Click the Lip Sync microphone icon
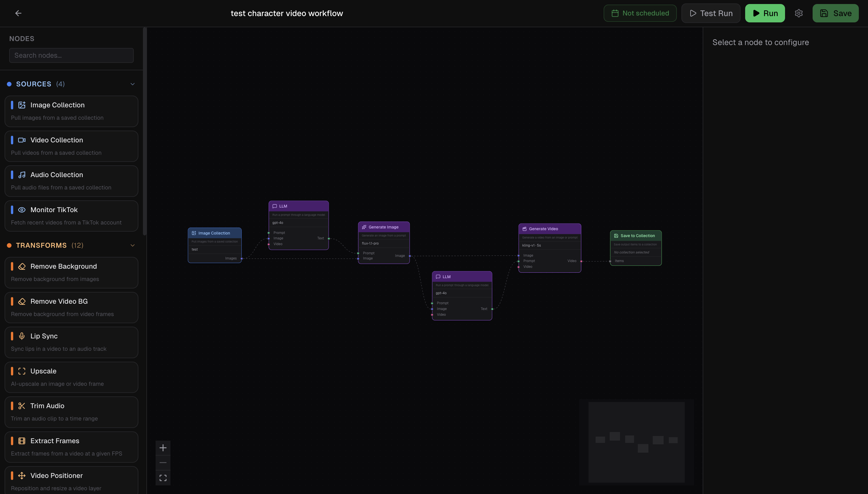This screenshot has height=494, width=868. [22, 336]
